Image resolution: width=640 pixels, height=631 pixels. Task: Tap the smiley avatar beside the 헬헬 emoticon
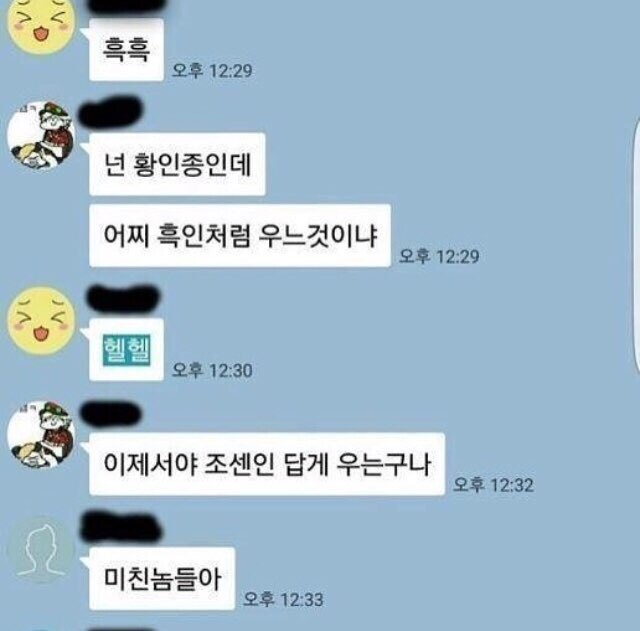41,321
